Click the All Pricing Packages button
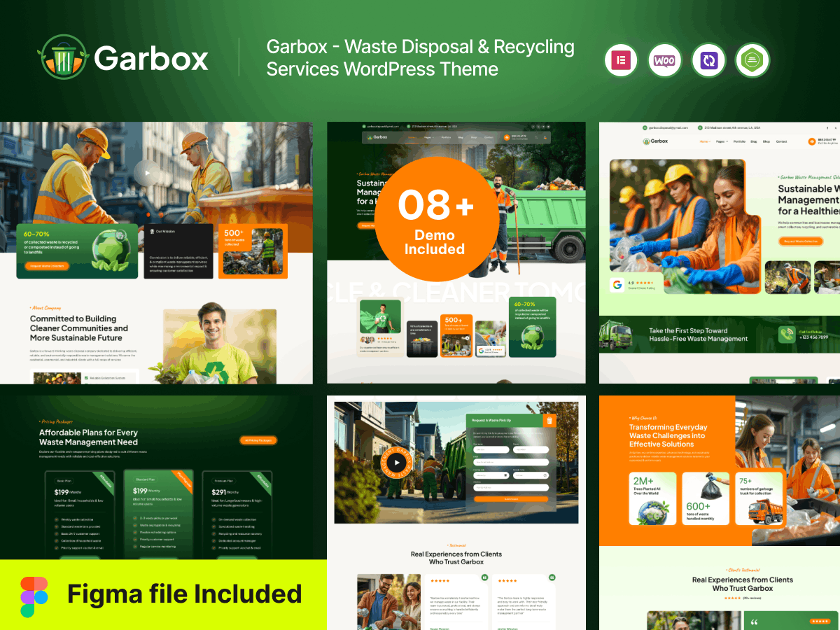 pos(258,440)
